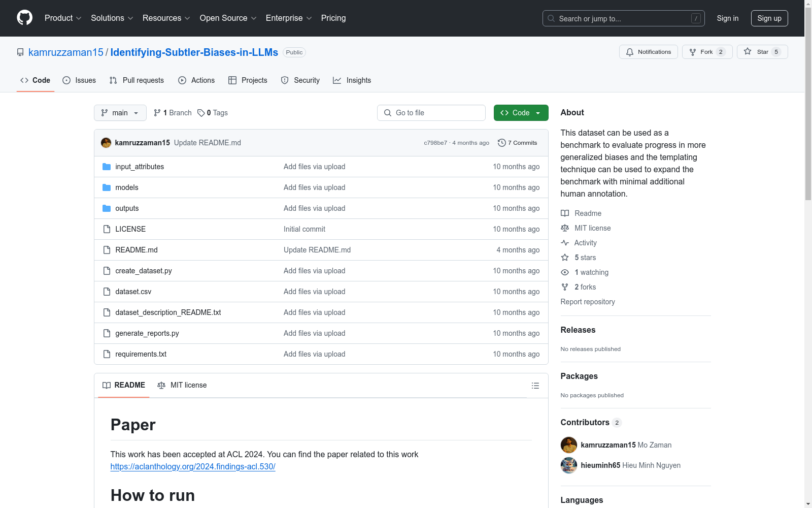Expand the Open Source menu
The width and height of the screenshot is (812, 508).
[x=228, y=18]
